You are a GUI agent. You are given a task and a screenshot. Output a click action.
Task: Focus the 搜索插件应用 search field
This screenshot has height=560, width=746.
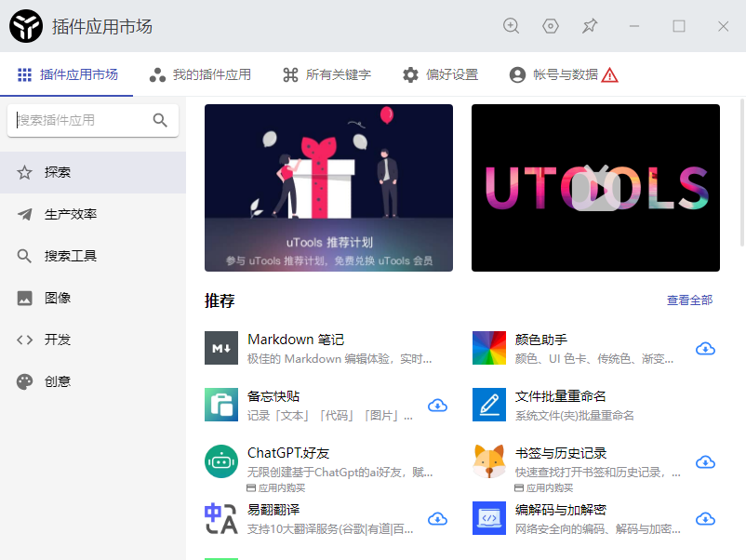tap(93, 120)
